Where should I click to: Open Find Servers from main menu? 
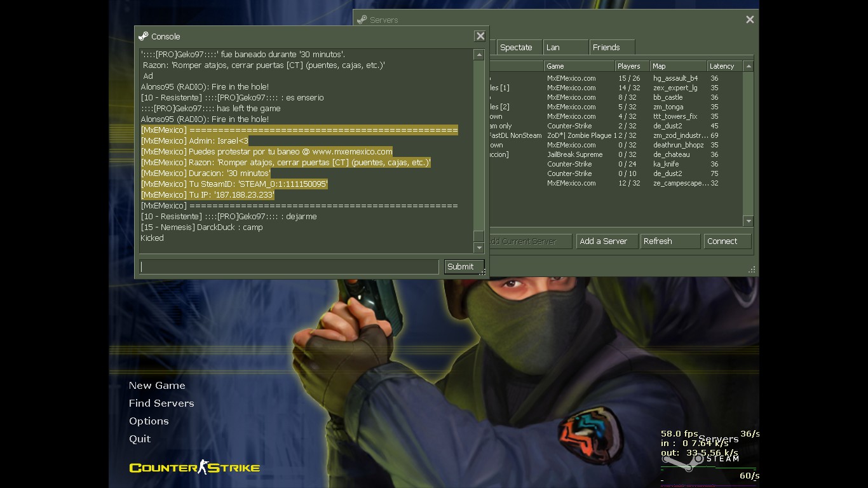point(161,403)
